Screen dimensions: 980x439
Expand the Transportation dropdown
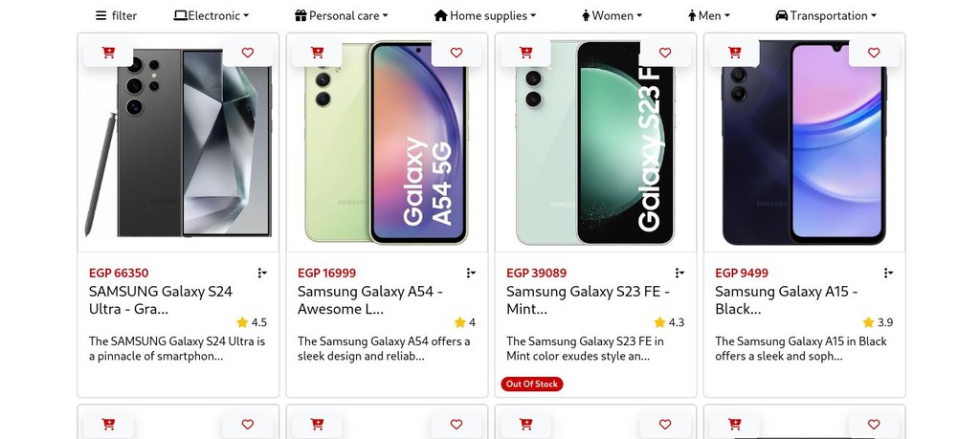(826, 15)
